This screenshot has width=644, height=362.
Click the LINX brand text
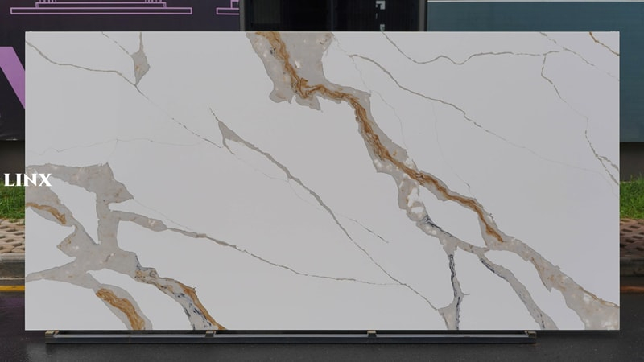(27, 180)
